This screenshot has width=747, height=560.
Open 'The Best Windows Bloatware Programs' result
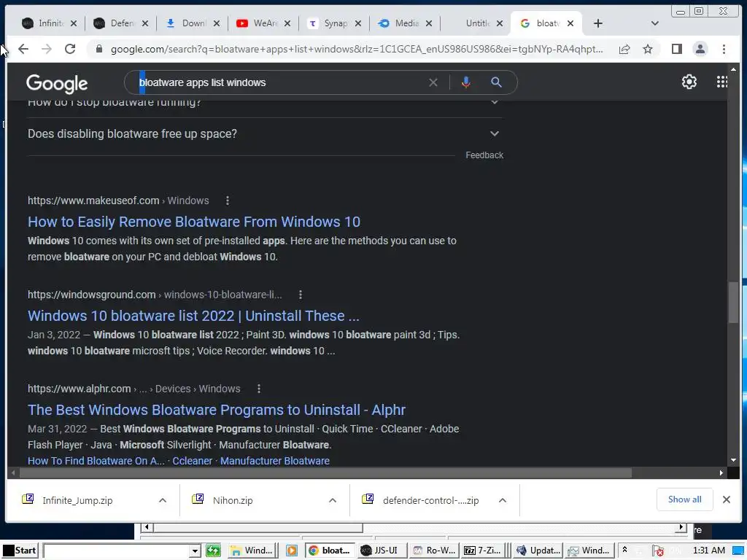(x=217, y=411)
